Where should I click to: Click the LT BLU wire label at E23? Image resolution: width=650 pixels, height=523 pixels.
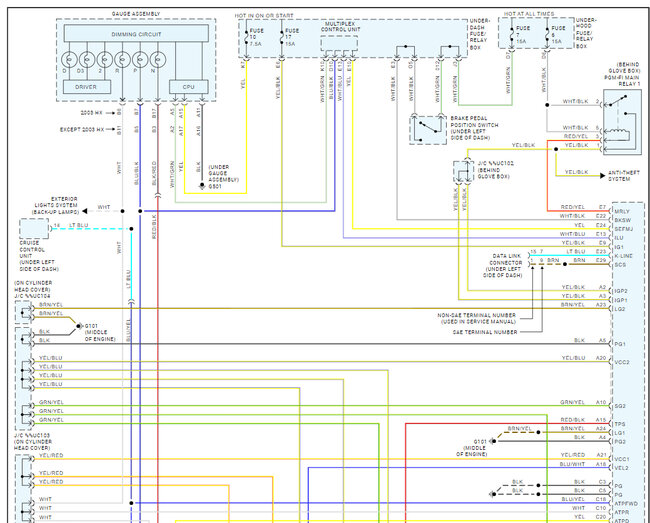(576, 252)
